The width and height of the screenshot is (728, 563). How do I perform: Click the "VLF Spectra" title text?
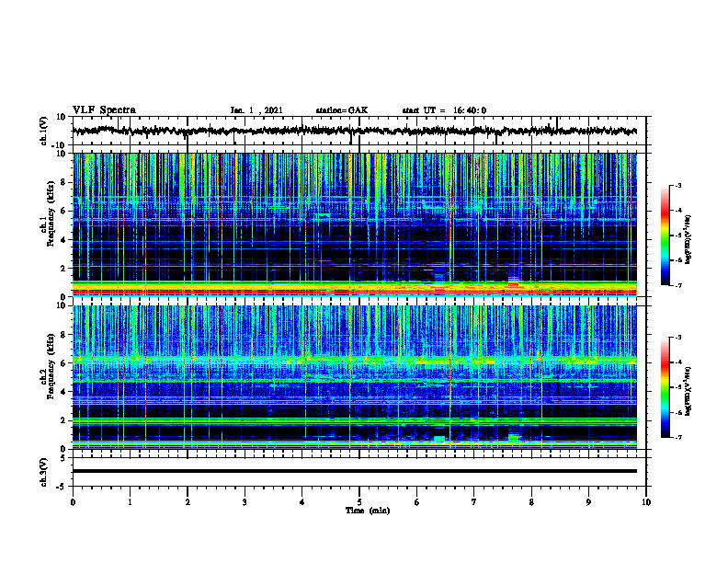tap(104, 109)
